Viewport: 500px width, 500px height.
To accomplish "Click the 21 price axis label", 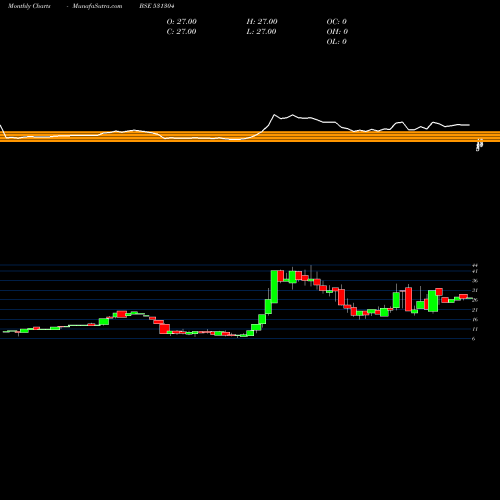I will 475,310.
